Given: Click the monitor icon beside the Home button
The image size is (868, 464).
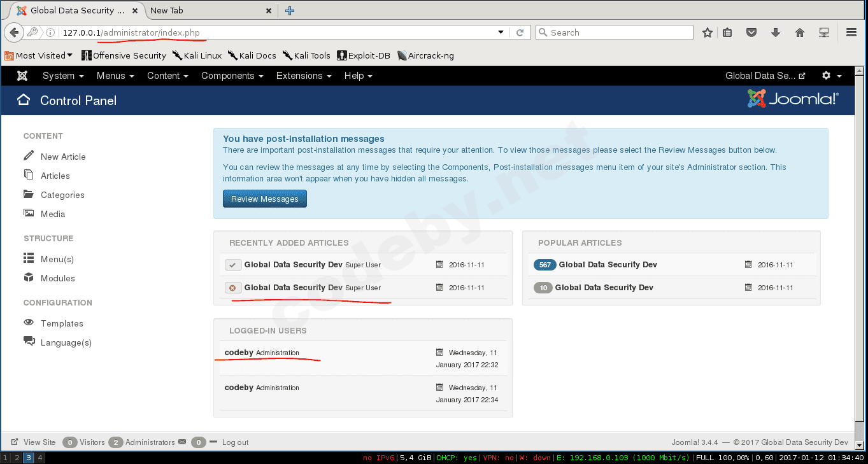Looking at the screenshot, I should (x=824, y=32).
